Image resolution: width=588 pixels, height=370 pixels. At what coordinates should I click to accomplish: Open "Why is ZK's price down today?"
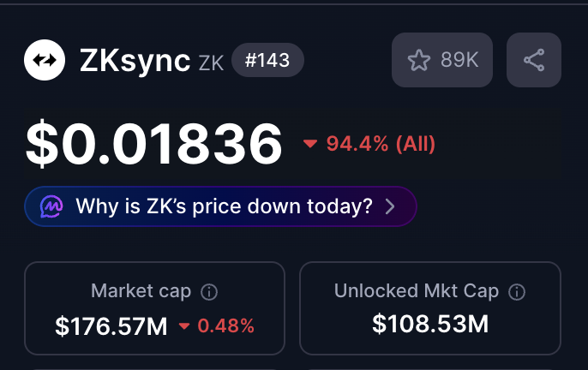[224, 206]
